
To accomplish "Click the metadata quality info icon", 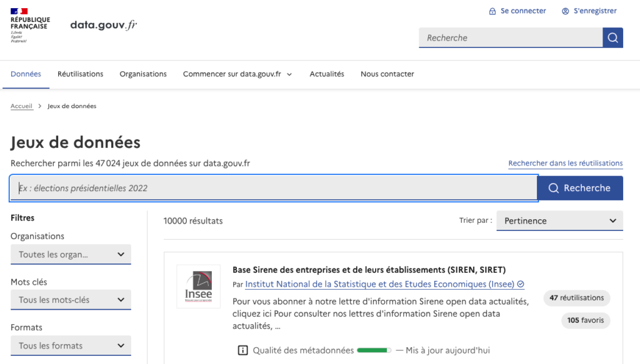I will tap(243, 350).
